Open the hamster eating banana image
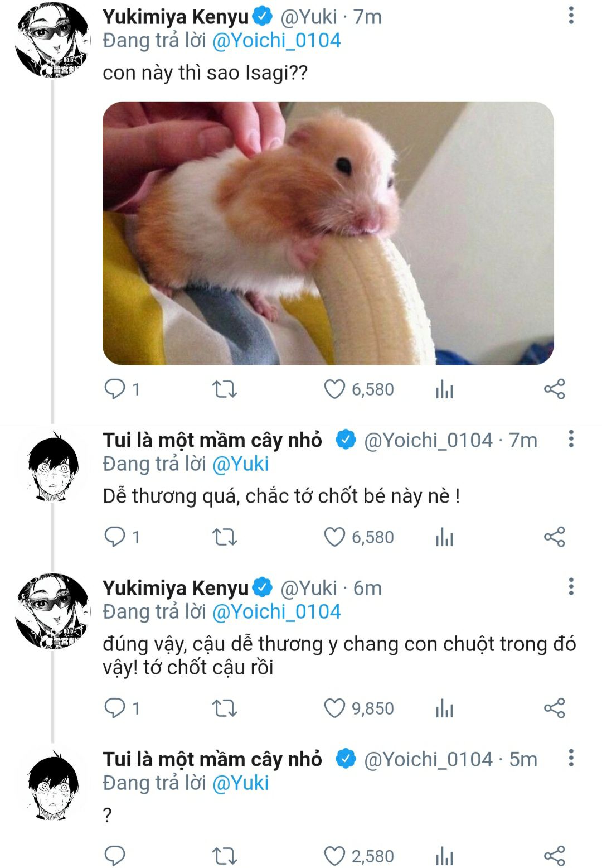Screen dimensions: 602x868 (x=328, y=233)
